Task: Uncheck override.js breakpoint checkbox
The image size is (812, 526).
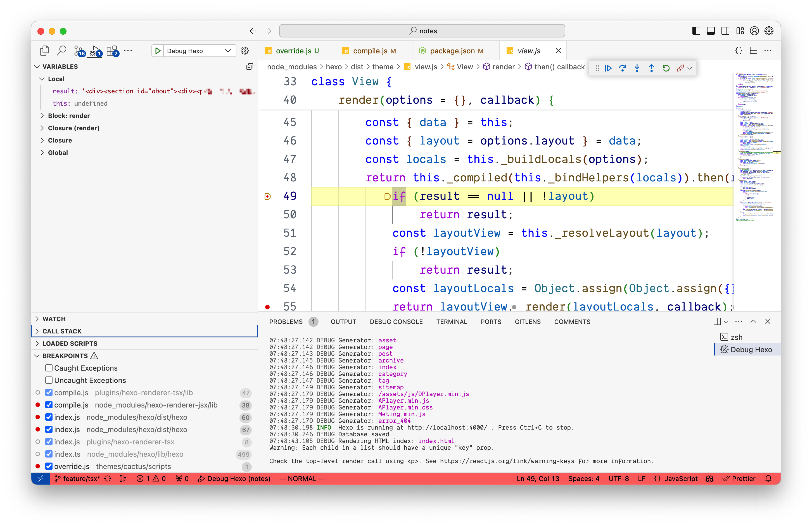Action: pos(49,466)
